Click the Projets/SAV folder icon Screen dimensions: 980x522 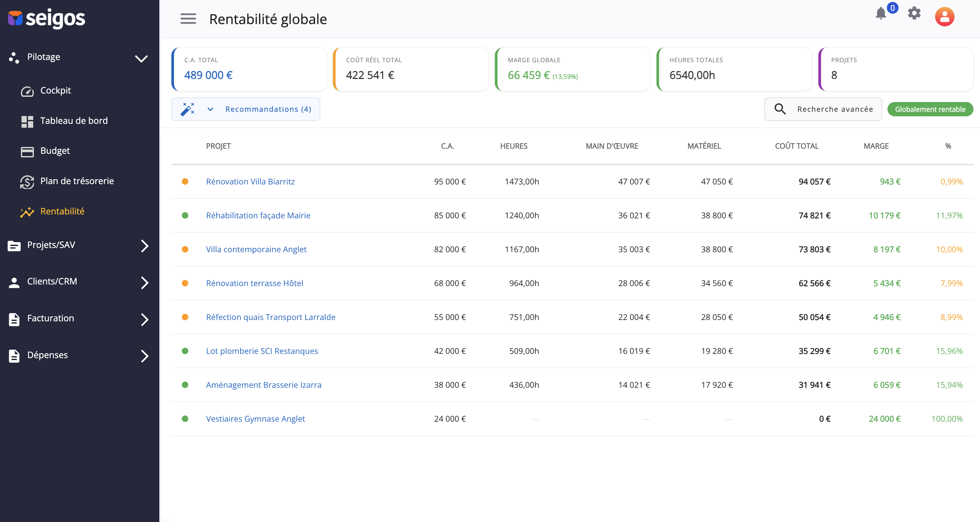tap(14, 246)
